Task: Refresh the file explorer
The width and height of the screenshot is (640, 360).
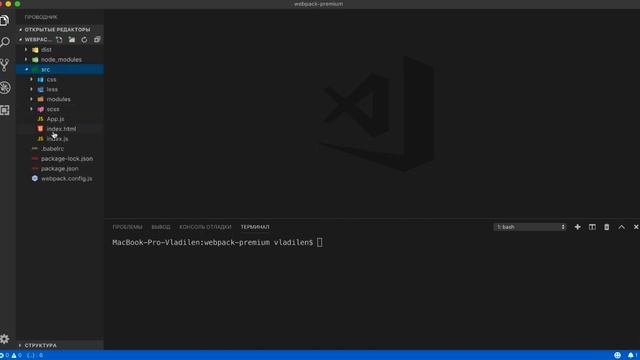Action: point(84,40)
